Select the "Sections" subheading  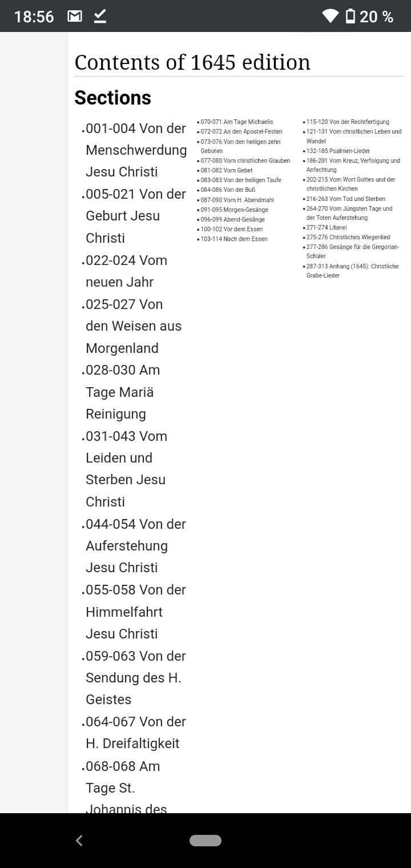[x=112, y=98]
